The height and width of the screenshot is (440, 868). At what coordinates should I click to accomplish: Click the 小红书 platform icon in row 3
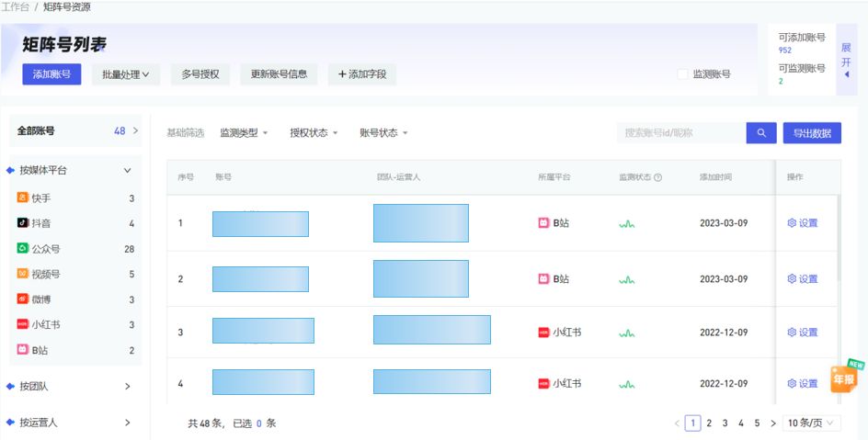(x=543, y=333)
